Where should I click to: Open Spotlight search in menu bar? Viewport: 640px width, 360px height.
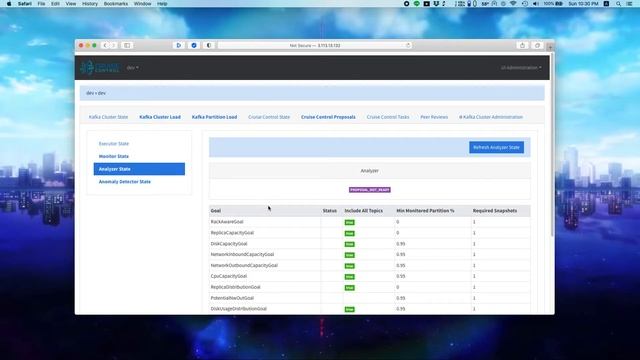click(618, 4)
